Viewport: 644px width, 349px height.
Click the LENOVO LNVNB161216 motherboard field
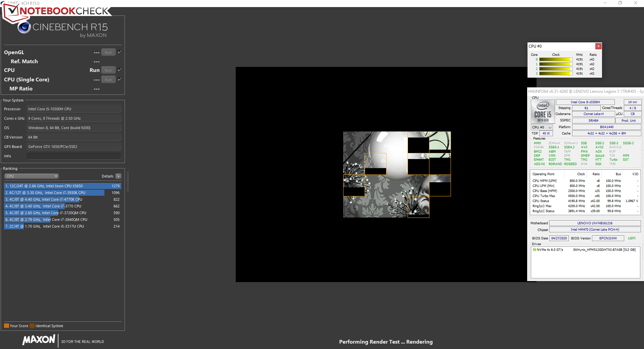click(x=595, y=223)
